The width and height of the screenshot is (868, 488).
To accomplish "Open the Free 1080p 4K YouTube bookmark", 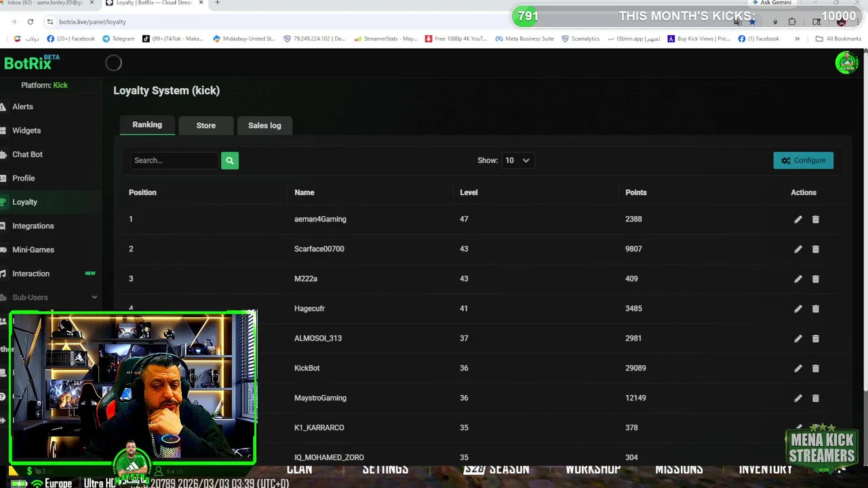I will [x=456, y=39].
